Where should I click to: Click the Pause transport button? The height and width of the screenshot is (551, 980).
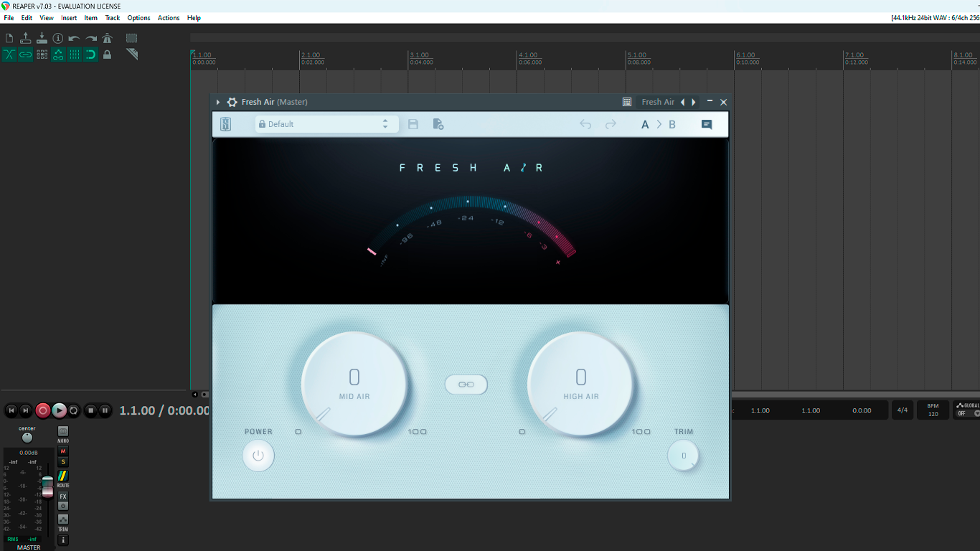click(x=105, y=410)
